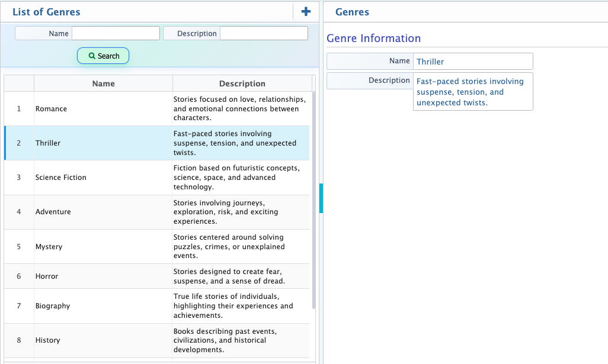
Task: Click the List of Genres panel title
Action: tap(46, 12)
